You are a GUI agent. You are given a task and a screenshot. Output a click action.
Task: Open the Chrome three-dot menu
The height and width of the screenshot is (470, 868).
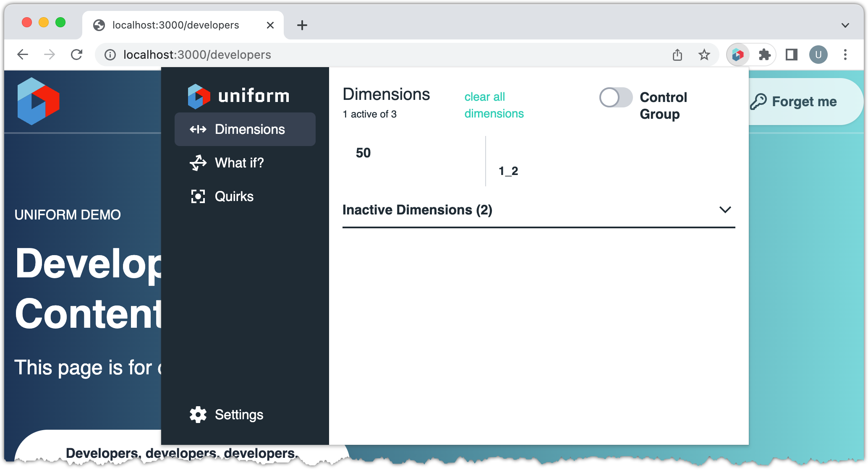tap(845, 55)
